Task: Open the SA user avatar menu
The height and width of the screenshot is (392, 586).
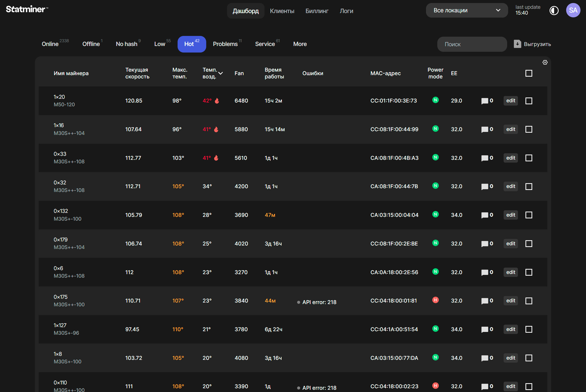Action: tap(573, 10)
